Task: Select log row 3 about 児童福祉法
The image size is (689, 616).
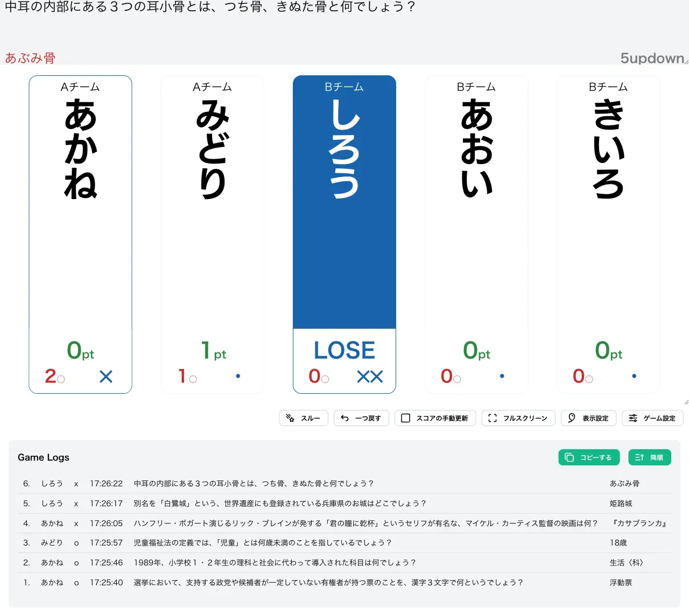Action: tap(344, 543)
